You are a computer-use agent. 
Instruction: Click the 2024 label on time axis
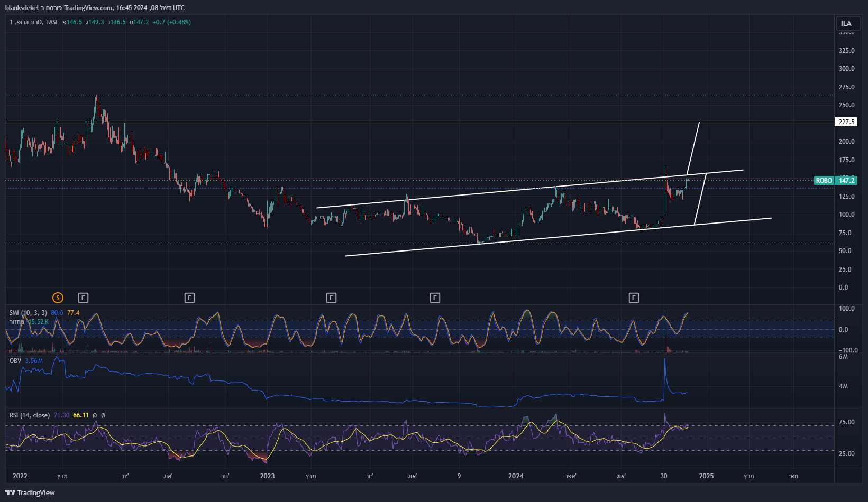[516, 476]
